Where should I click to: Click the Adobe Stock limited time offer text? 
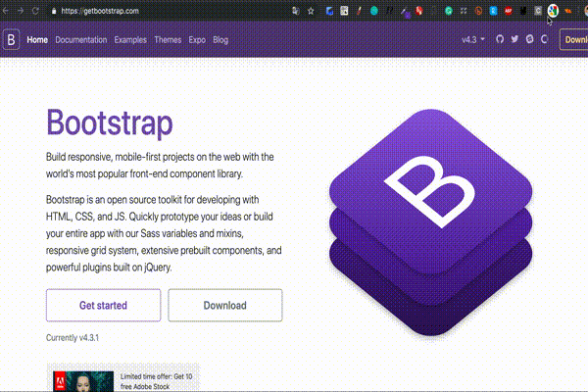pyautogui.click(x=156, y=381)
